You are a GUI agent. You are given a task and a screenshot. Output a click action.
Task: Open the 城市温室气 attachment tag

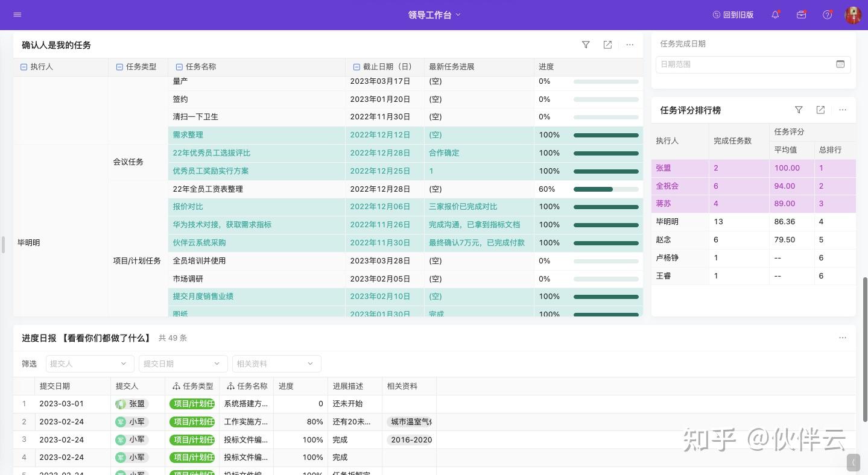pos(410,422)
